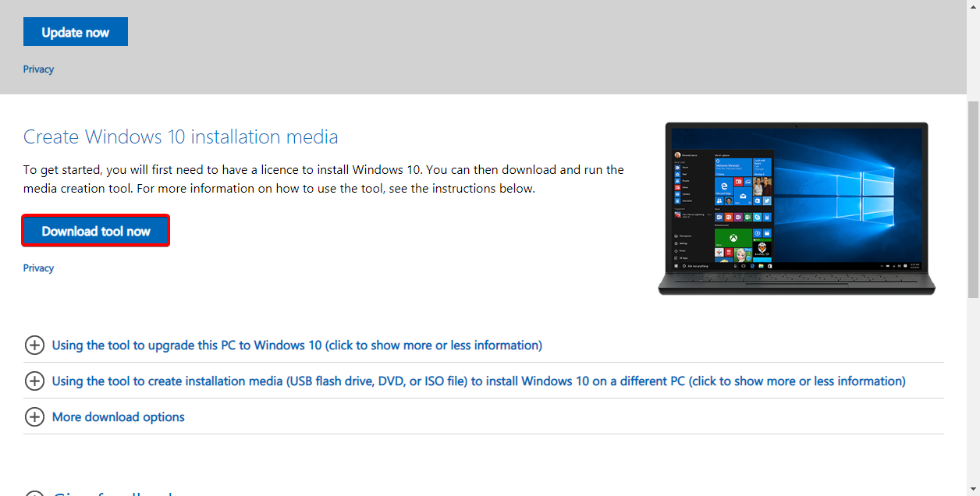
Task: Click the laptop keyboard in the image
Action: (796, 277)
